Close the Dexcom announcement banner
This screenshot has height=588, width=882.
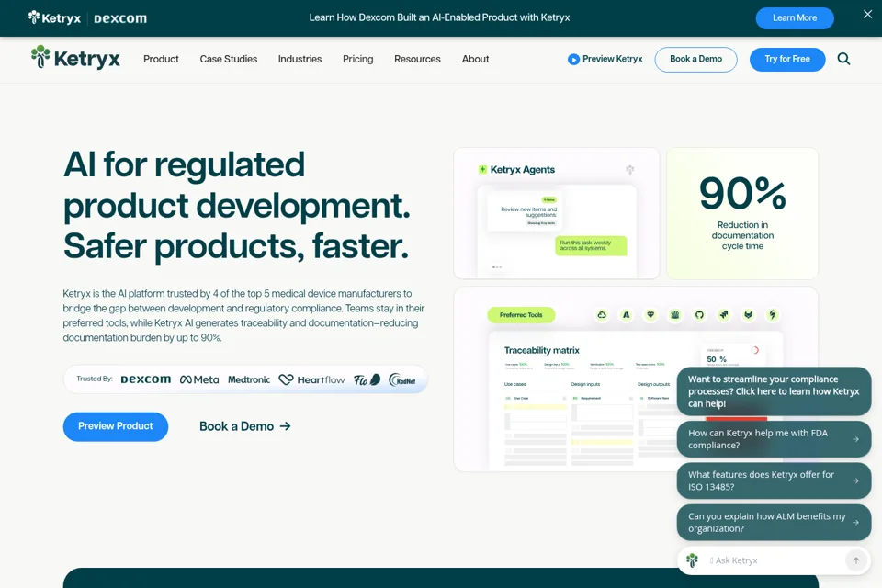click(867, 15)
